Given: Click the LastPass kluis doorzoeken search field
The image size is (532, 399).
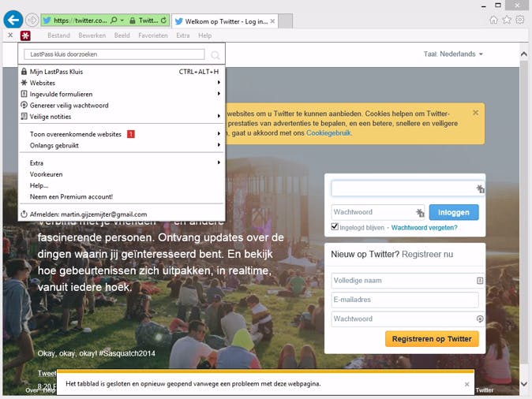Looking at the screenshot, I should pyautogui.click(x=114, y=54).
